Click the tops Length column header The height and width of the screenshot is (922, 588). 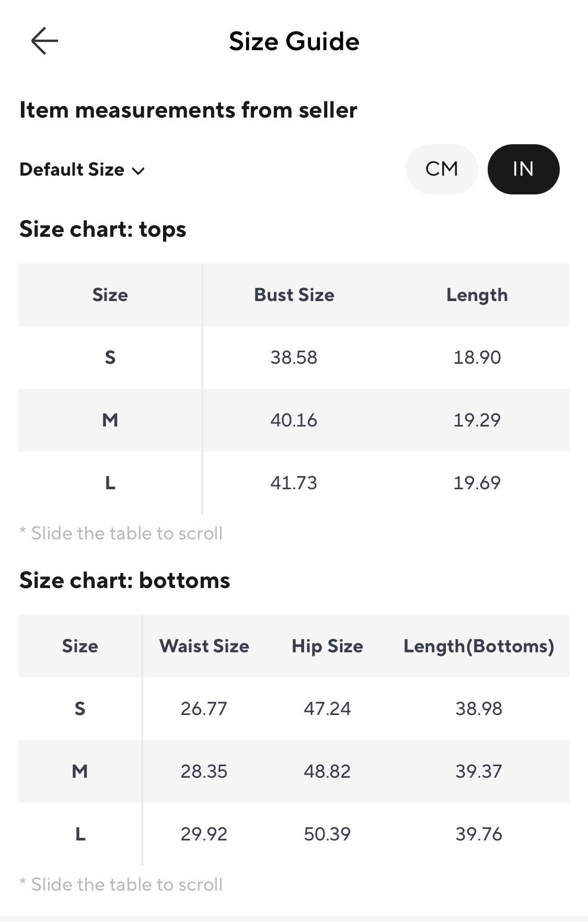477,295
